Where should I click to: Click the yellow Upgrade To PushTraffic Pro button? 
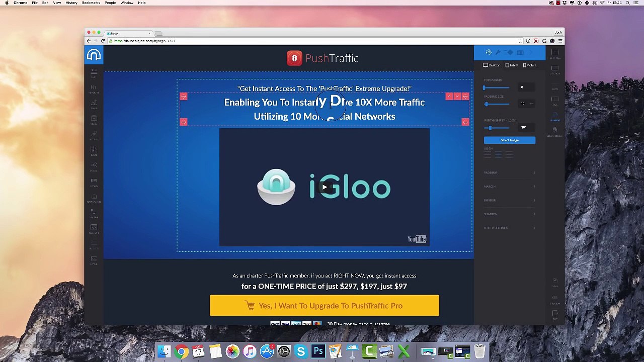pos(325,306)
